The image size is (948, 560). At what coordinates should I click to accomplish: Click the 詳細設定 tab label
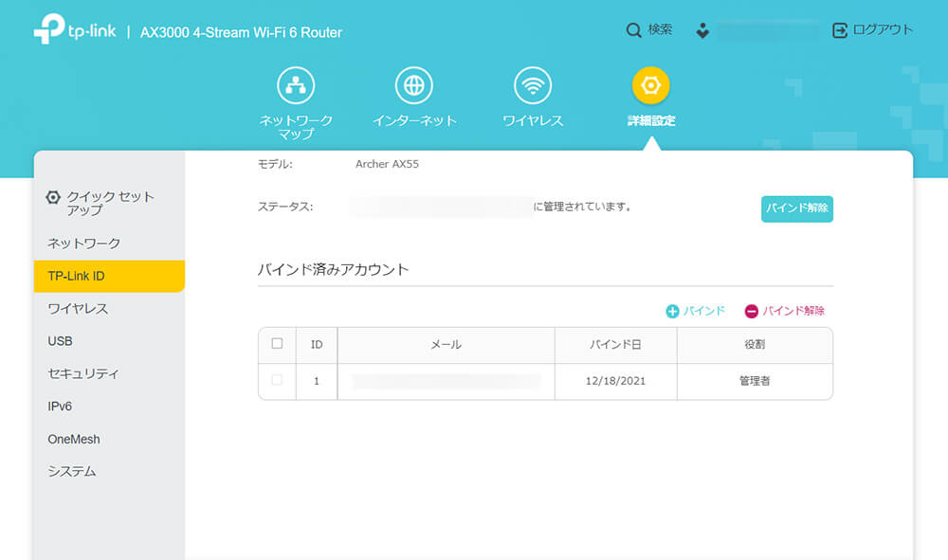click(x=651, y=121)
